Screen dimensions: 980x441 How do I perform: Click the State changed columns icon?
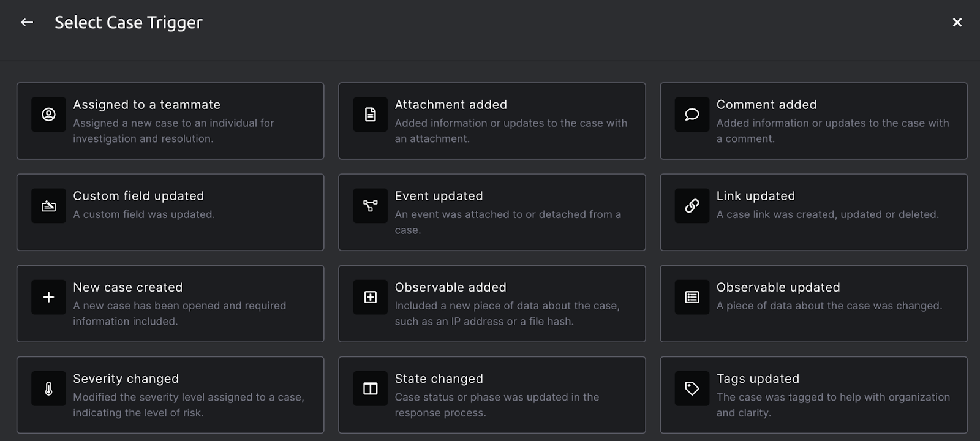coord(370,388)
